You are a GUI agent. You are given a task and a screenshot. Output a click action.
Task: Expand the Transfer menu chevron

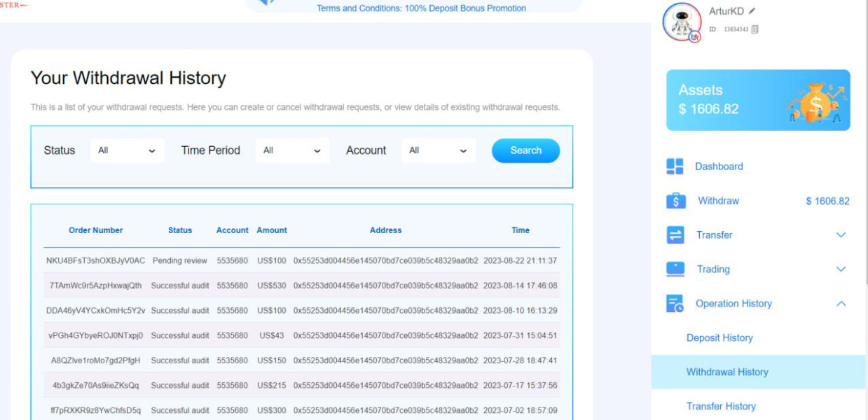[x=841, y=235]
